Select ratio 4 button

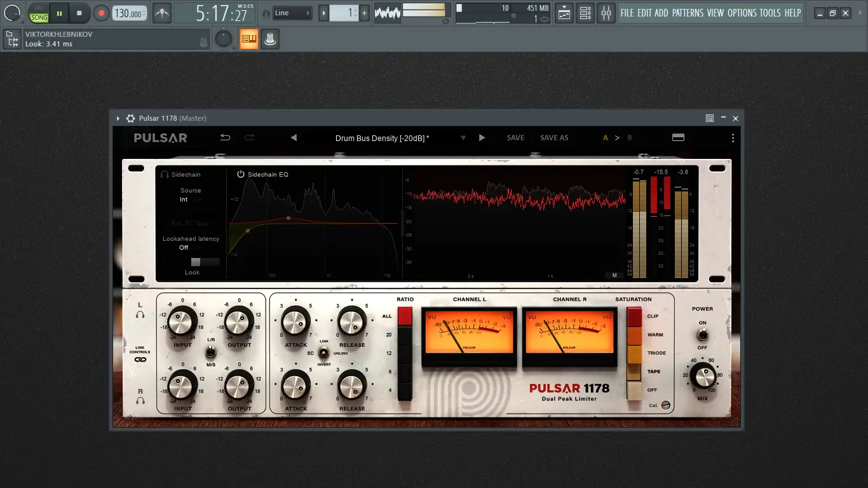[405, 391]
